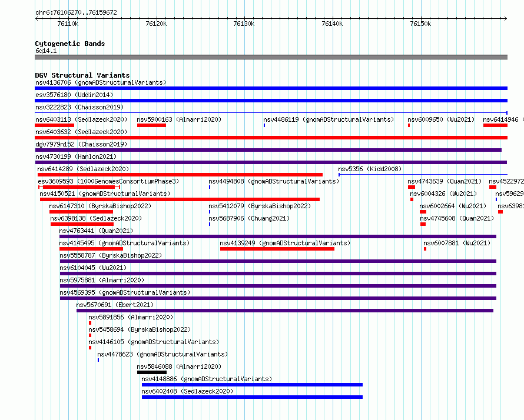The height and width of the screenshot is (420, 524).
Task: Click the nsv4494808 gnomAD variant label
Action: pyautogui.click(x=274, y=181)
